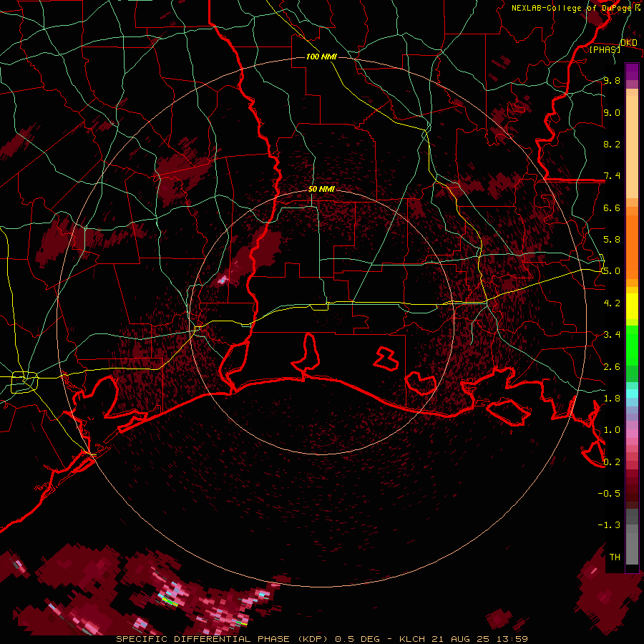Click the TH threshold label on the scale
The height and width of the screenshot is (644, 644).
(615, 557)
